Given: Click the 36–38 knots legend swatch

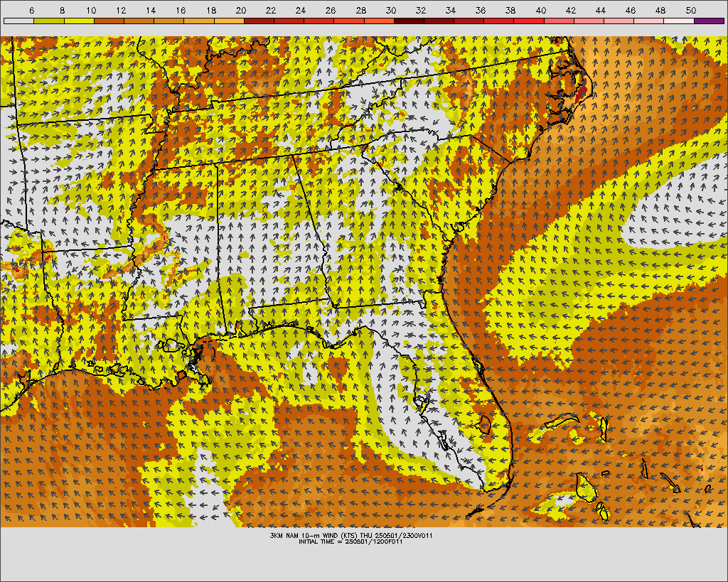Looking at the screenshot, I should 499,21.
